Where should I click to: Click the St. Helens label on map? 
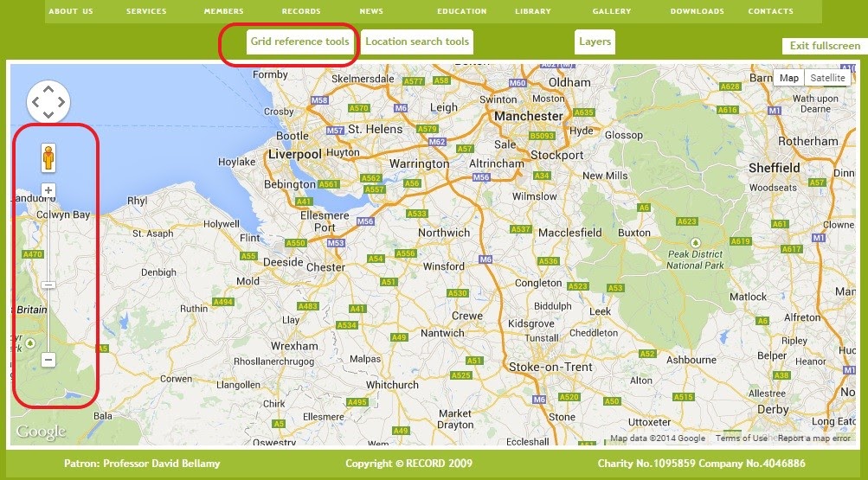(x=376, y=130)
